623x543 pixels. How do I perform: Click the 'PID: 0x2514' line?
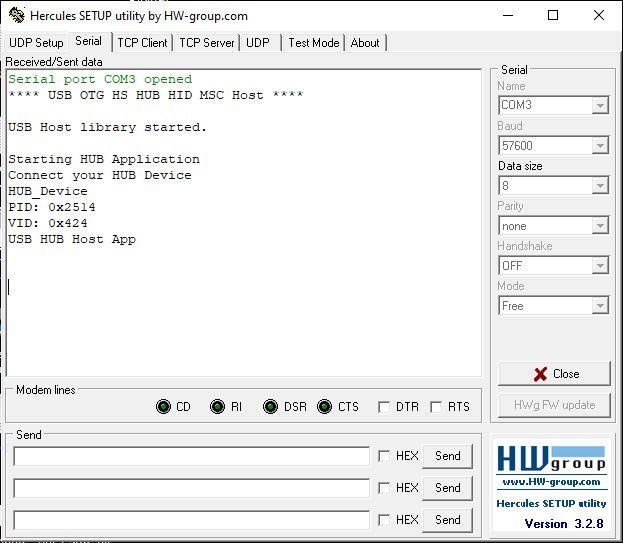pos(52,207)
